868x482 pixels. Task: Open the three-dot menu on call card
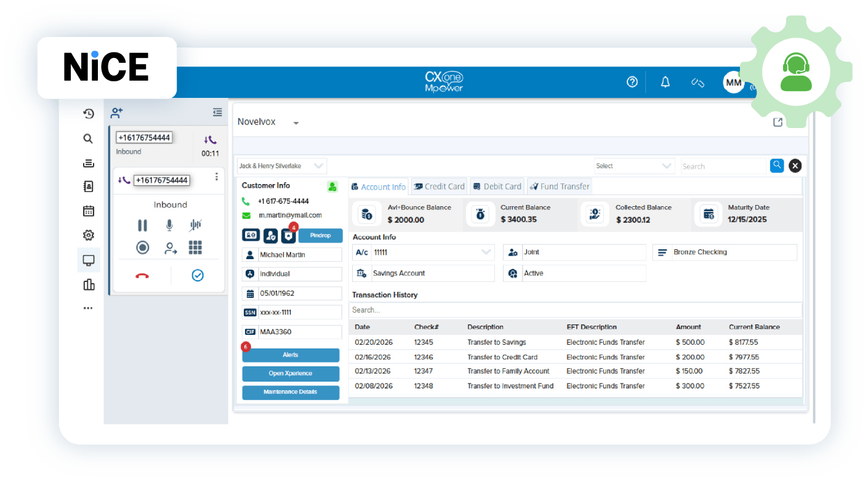216,177
